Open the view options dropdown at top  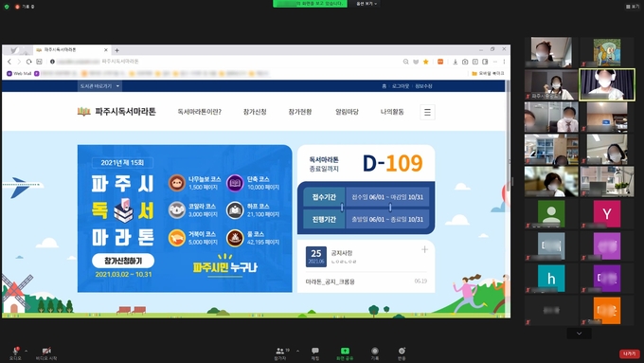point(367,4)
